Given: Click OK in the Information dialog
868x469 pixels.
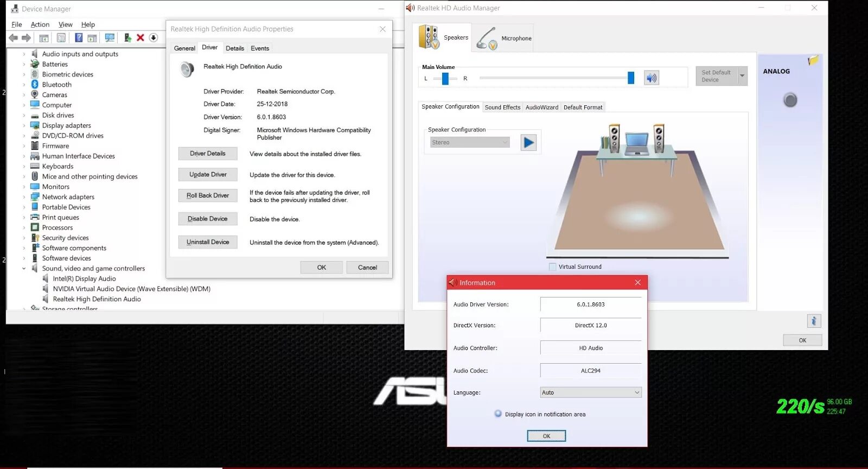Looking at the screenshot, I should 546,436.
